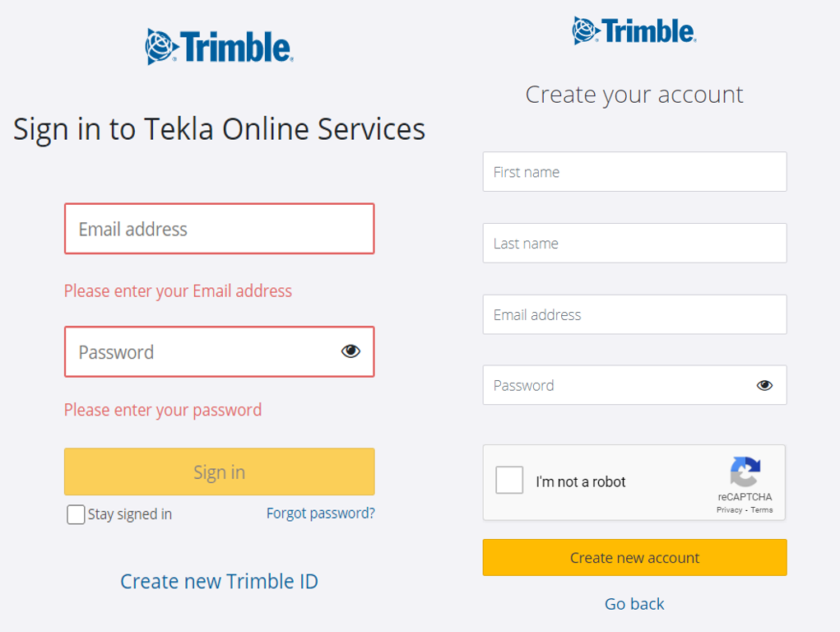Click the Go back link

click(634, 604)
